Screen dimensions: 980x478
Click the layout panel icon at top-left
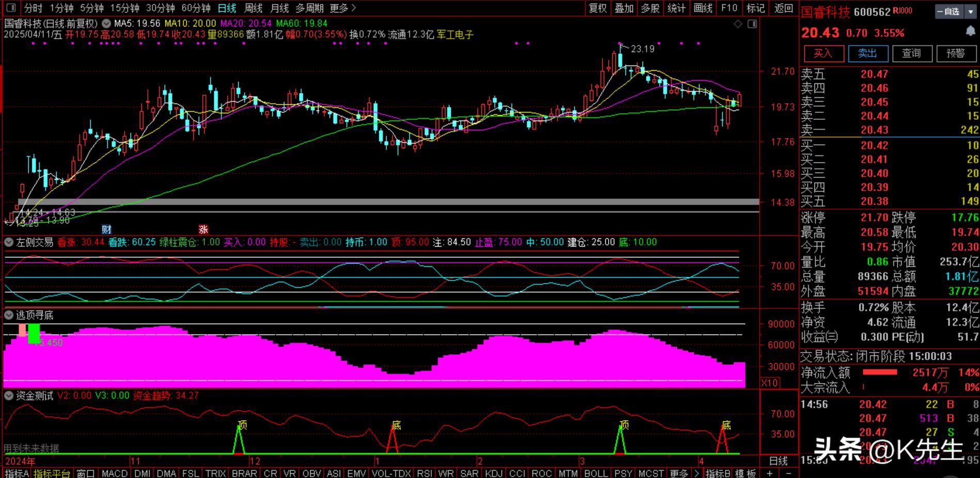(x=11, y=8)
